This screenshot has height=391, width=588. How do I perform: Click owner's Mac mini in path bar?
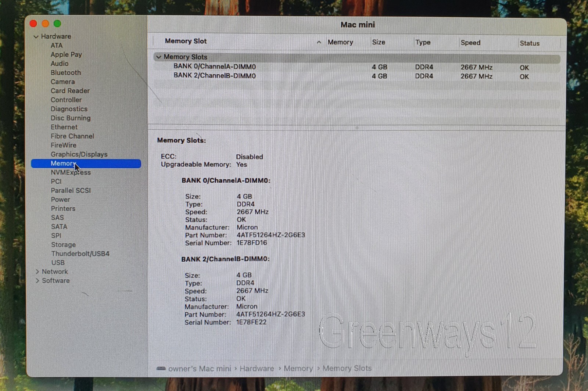200,369
